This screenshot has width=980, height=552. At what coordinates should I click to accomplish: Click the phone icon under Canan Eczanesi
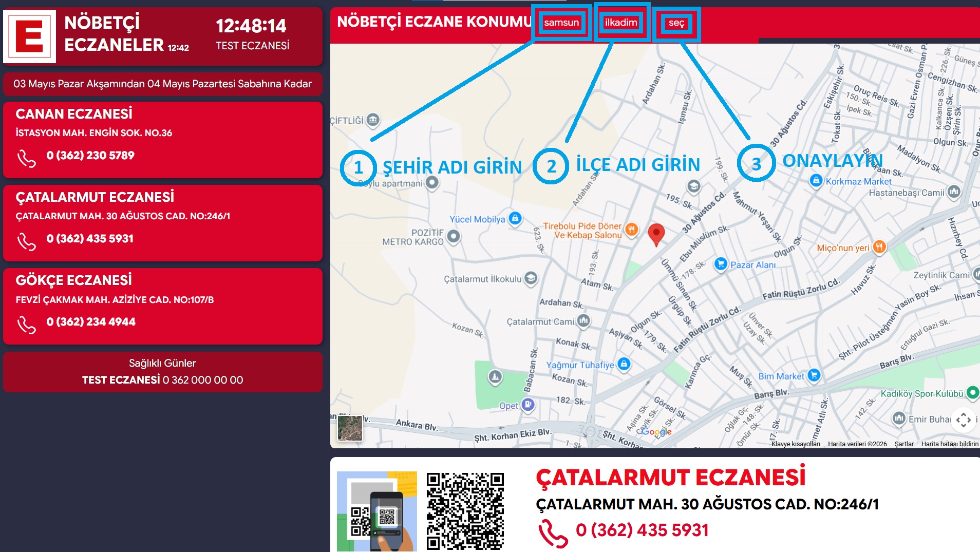coord(26,158)
